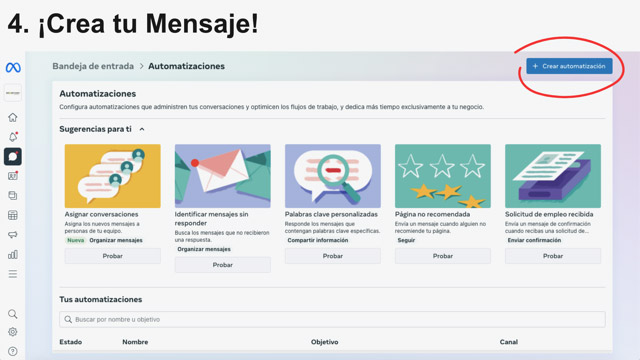
Task: Click the Identificar mensajes sin responder title
Action: pos(211,219)
